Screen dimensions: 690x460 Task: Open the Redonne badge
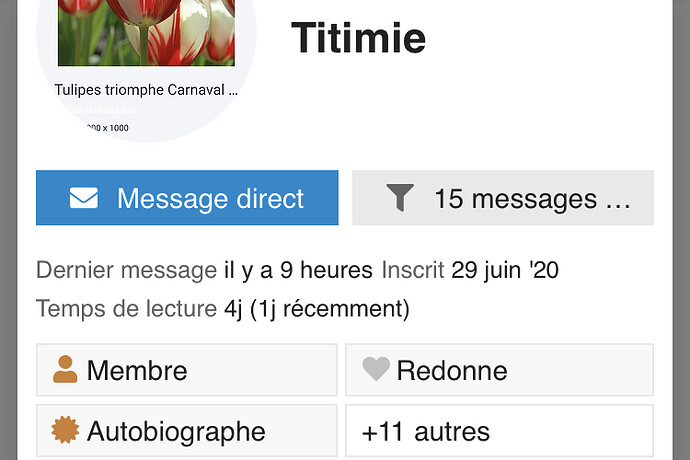pos(499,370)
